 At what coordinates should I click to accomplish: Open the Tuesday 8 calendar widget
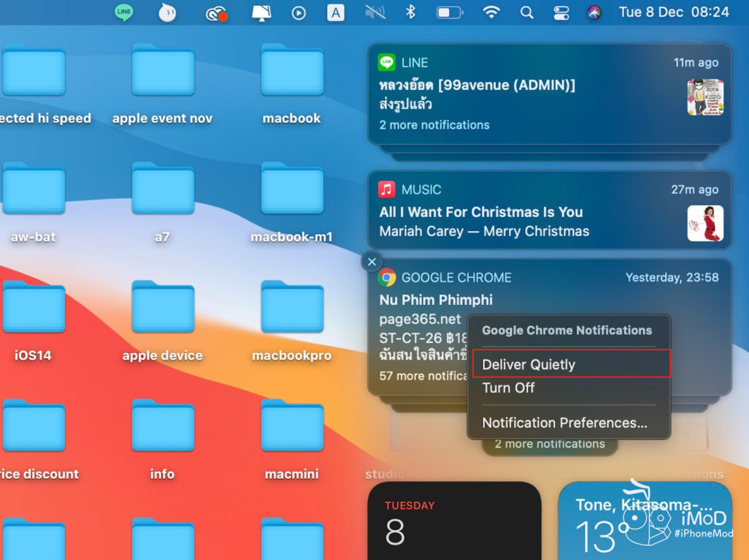pos(453,521)
